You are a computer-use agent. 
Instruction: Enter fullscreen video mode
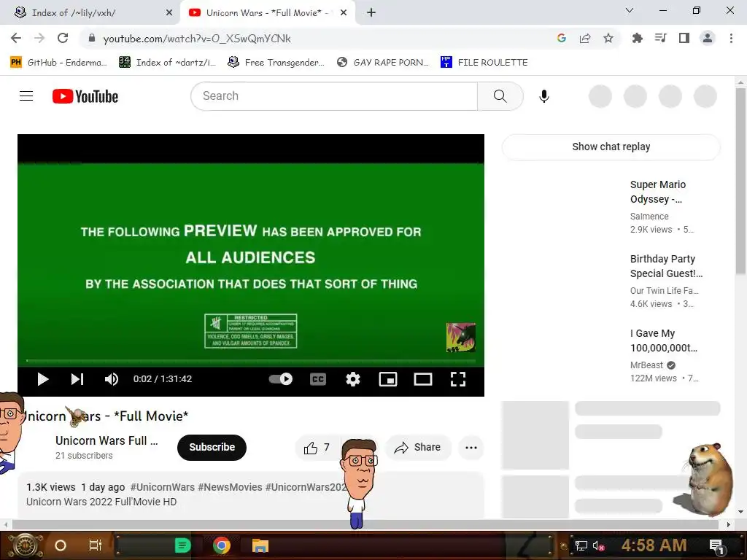click(458, 379)
